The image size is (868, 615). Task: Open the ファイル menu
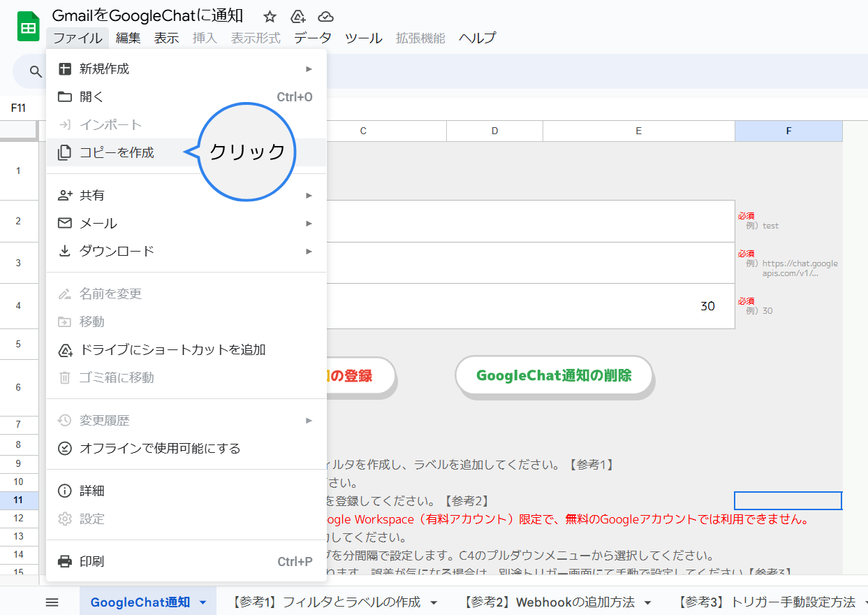click(x=78, y=38)
